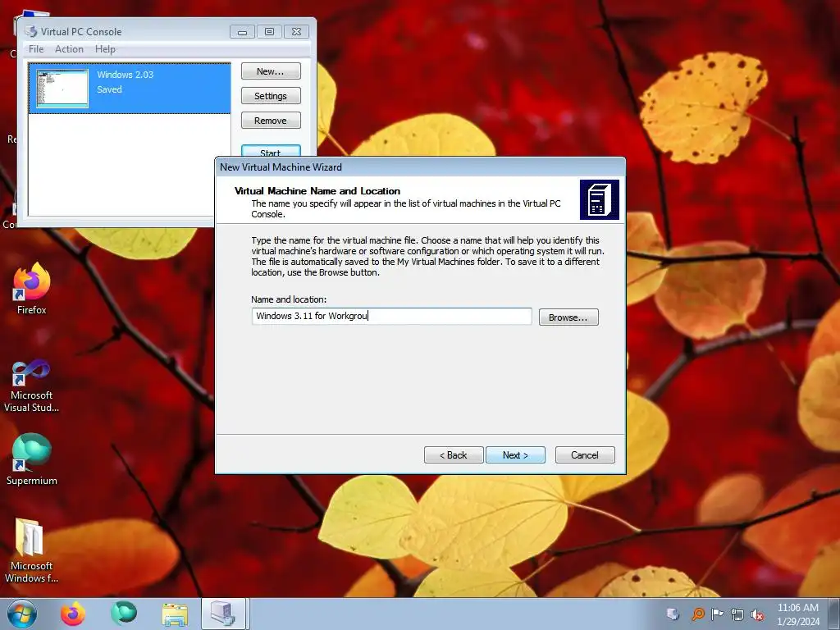Click < Back in the wizard

click(454, 454)
